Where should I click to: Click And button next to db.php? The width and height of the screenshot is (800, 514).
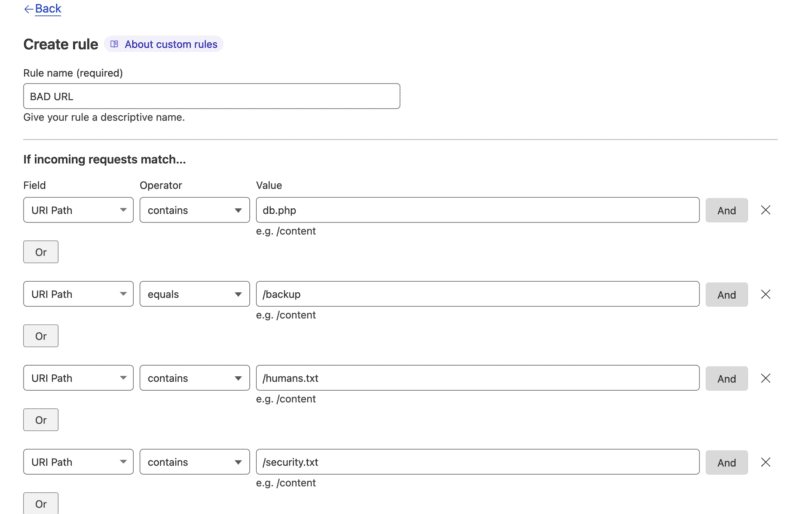point(726,210)
